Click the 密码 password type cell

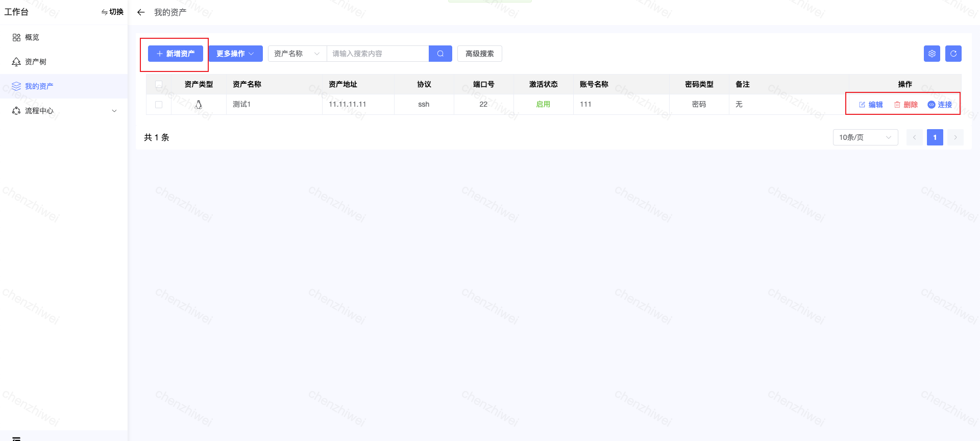coord(699,104)
